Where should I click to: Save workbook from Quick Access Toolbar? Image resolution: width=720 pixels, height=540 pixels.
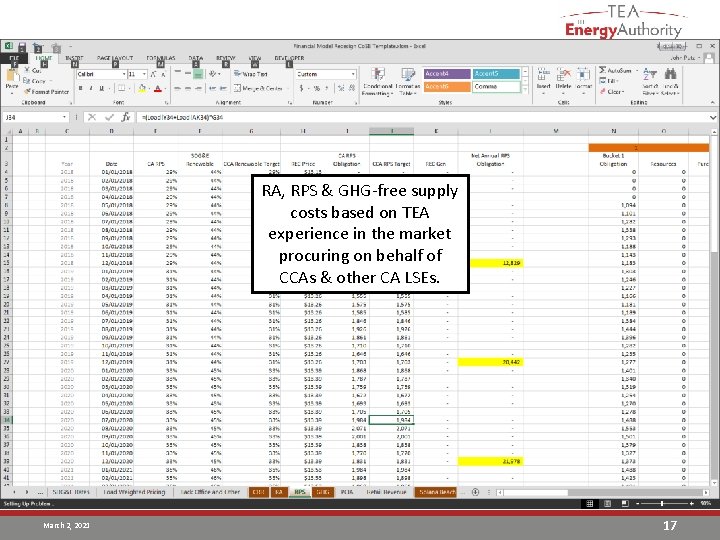click(22, 46)
